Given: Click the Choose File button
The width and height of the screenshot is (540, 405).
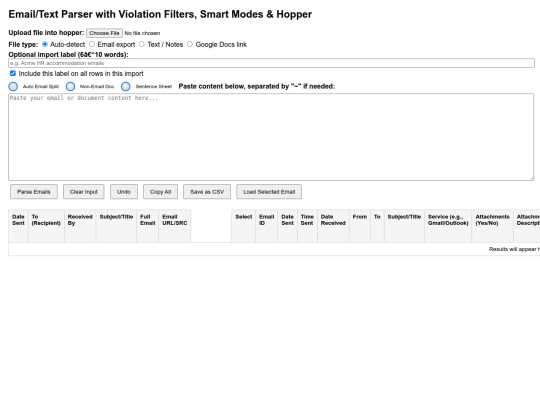Looking at the screenshot, I should pyautogui.click(x=104, y=33).
